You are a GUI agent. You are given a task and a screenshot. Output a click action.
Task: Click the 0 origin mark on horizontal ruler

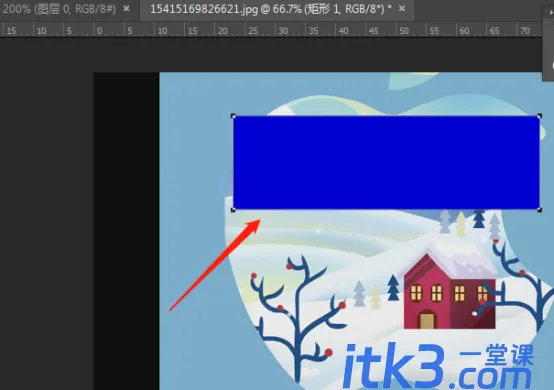tap(99, 31)
